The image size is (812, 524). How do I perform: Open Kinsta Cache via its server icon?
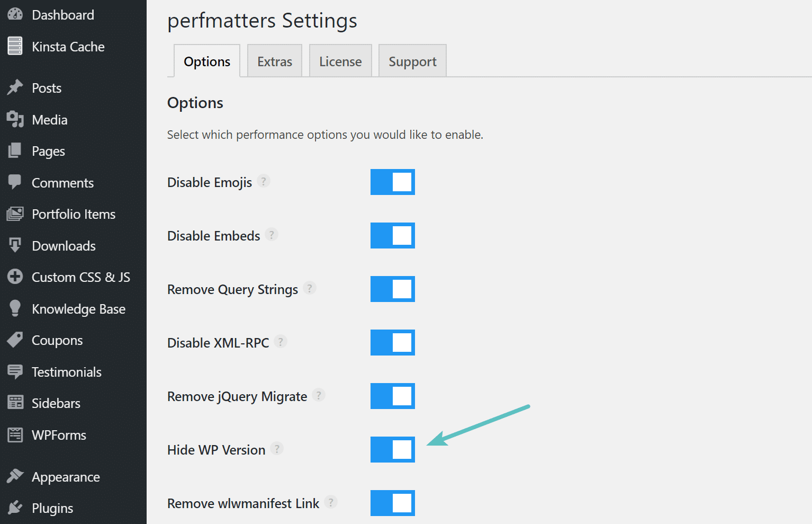pyautogui.click(x=14, y=46)
